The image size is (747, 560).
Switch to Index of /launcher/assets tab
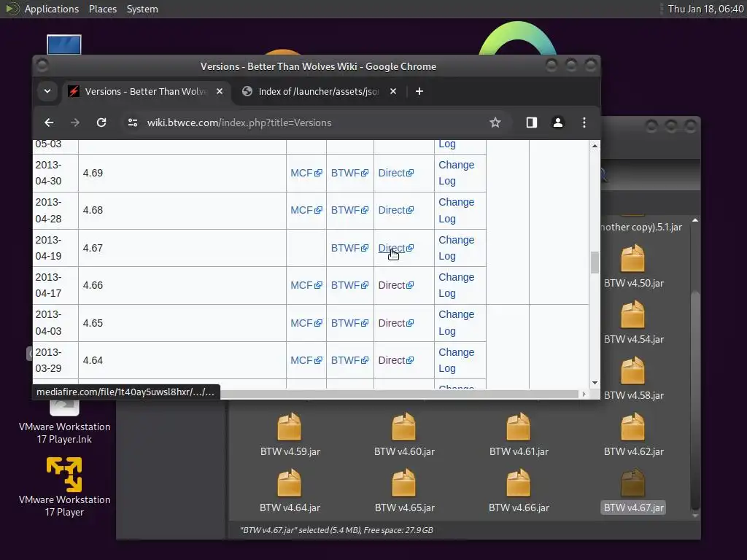coord(318,91)
